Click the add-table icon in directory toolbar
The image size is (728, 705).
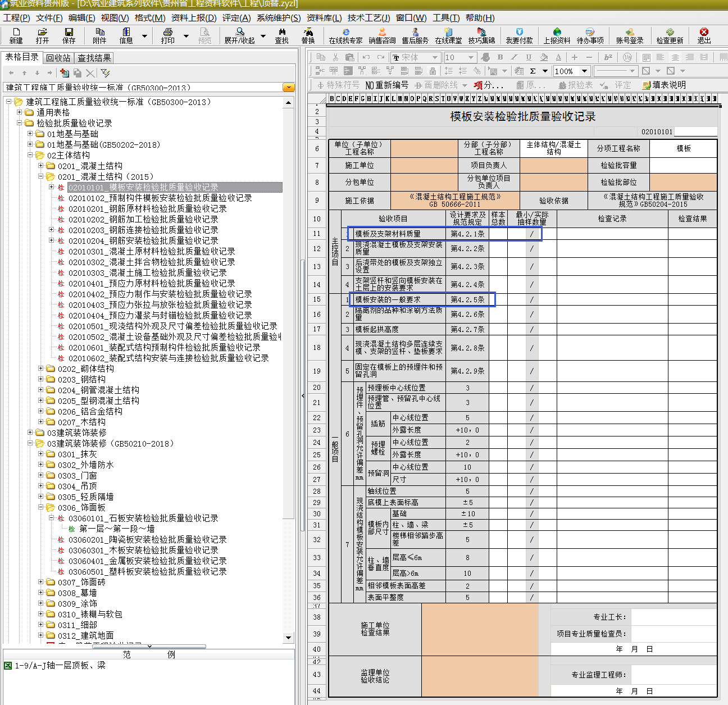click(x=65, y=72)
